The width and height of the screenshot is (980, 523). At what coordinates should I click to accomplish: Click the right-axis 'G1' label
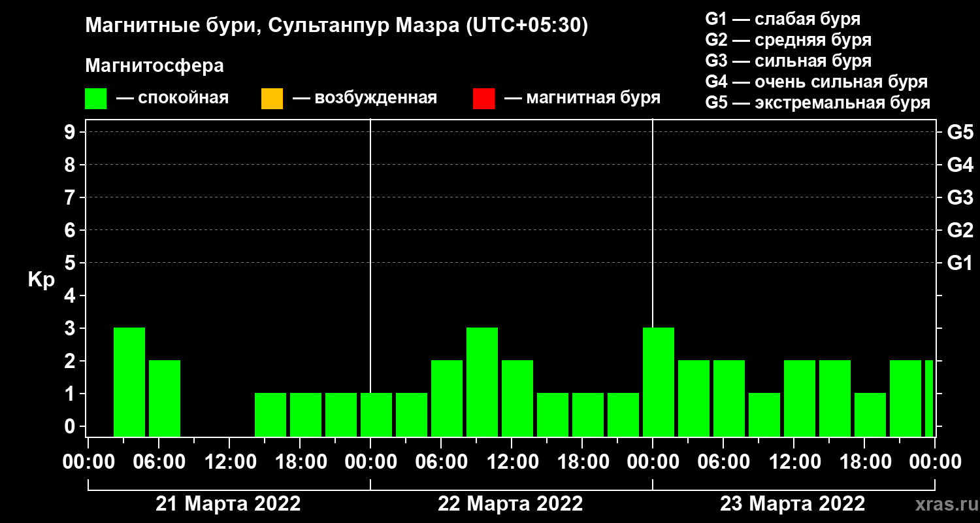coord(960,263)
